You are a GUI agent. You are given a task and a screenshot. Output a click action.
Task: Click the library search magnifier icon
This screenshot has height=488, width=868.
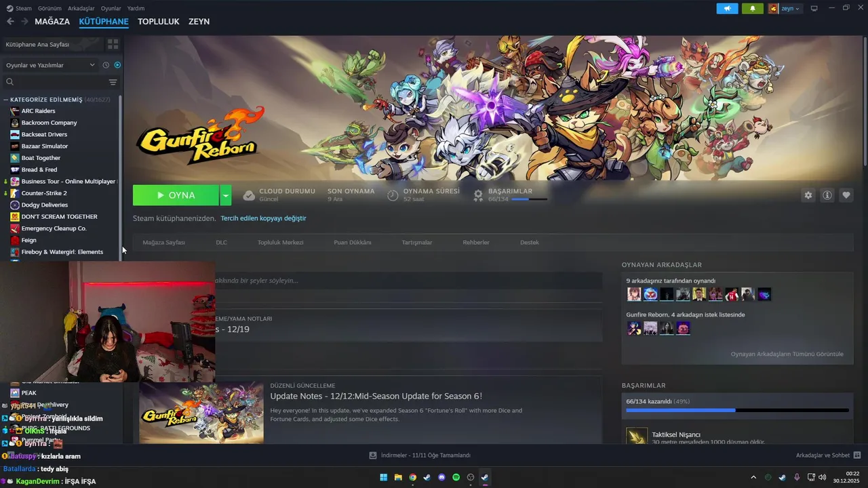10,82
